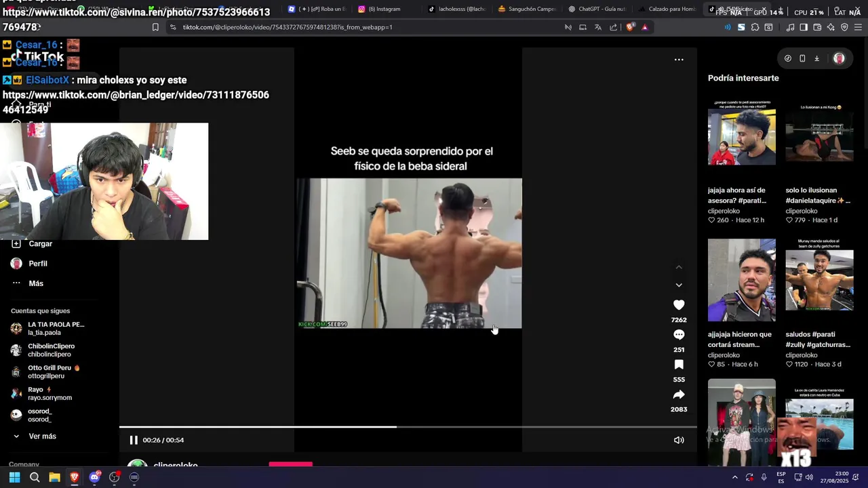Go to previous video with up chevron
Viewport: 868px width, 488px height.
[x=679, y=268]
